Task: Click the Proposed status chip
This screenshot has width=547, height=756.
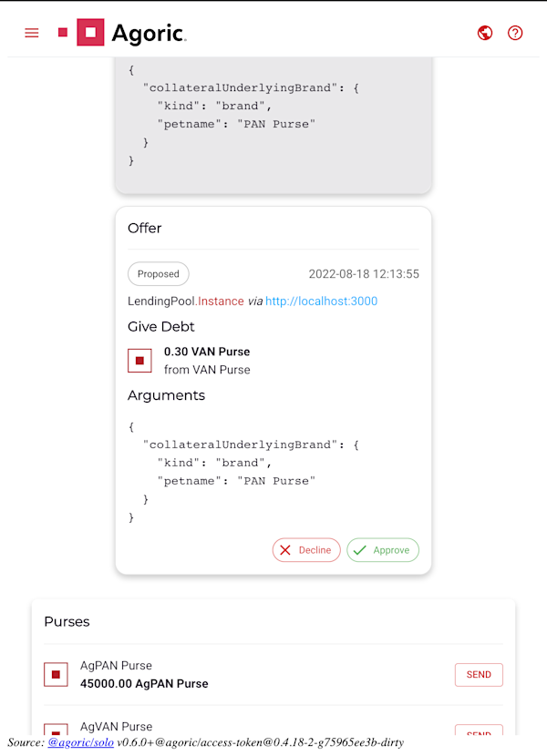Action: click(x=159, y=274)
